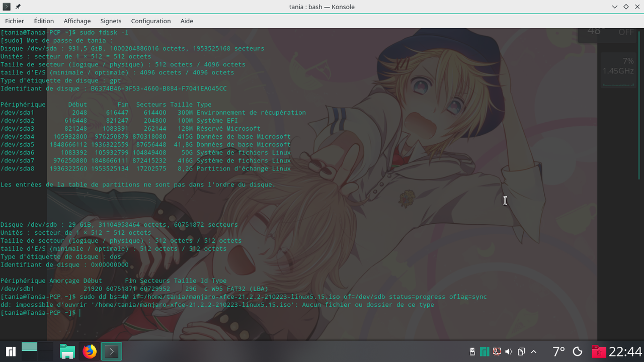Open the 7° weather widget

[558, 351]
